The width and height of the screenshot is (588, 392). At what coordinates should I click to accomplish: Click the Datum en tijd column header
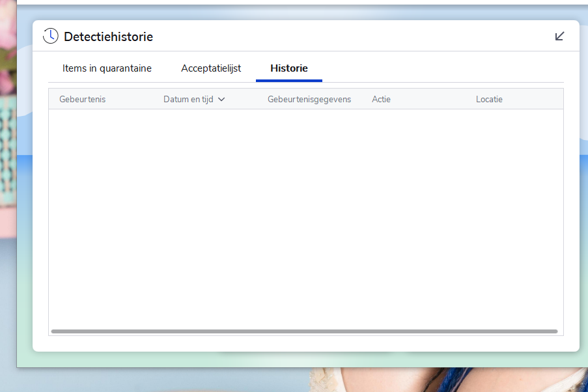click(188, 100)
